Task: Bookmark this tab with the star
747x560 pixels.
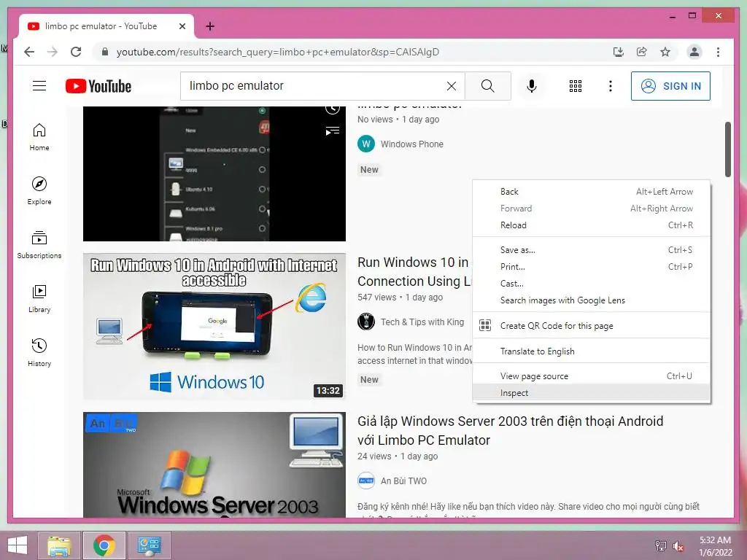Action: (665, 52)
